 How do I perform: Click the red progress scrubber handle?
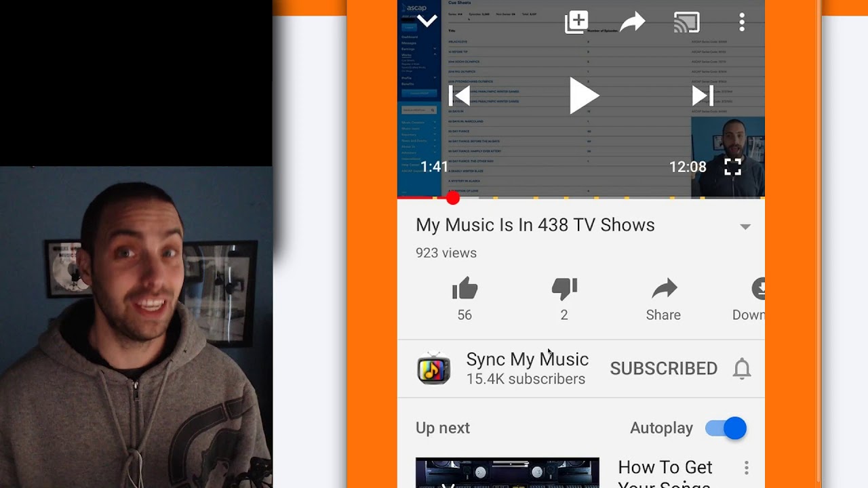(453, 198)
